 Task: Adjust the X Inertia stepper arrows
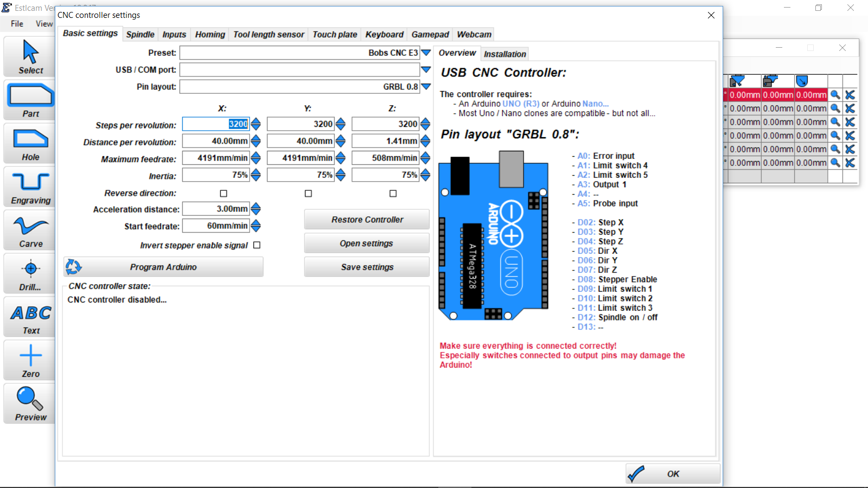click(256, 175)
